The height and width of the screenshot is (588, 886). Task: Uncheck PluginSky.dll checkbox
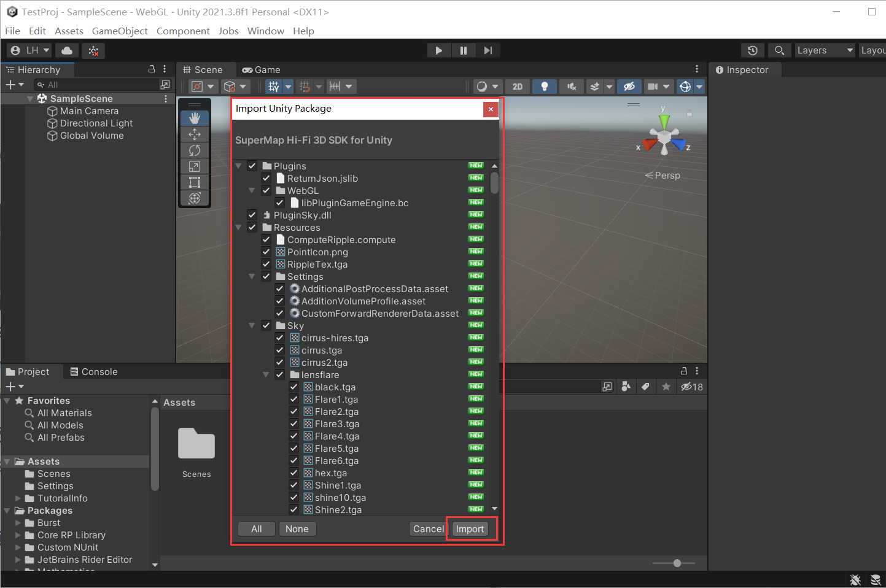[252, 215]
